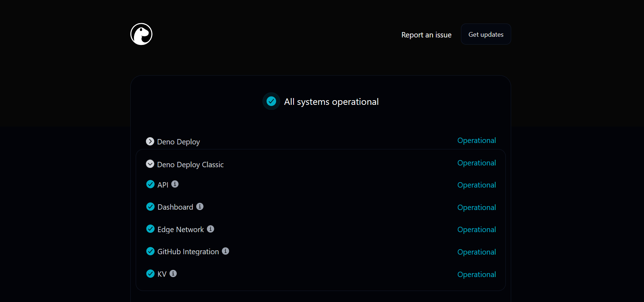Screen dimensions: 644x302
Task: Click Operational status in Edge Network row
Action: [477, 230]
